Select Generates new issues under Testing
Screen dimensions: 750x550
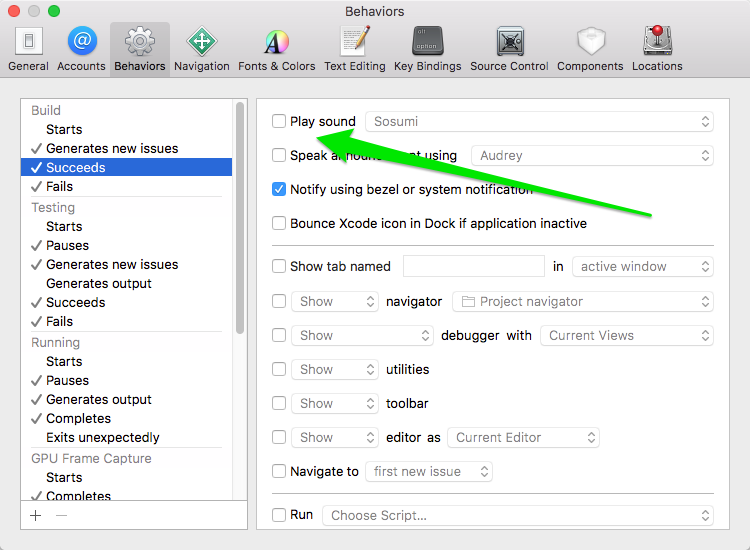point(127,264)
